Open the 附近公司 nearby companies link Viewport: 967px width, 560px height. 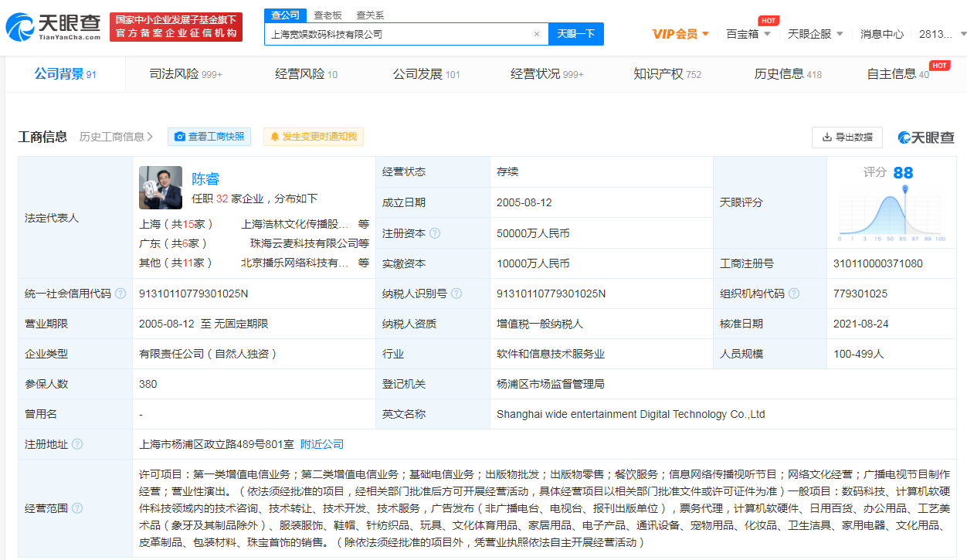click(x=322, y=445)
